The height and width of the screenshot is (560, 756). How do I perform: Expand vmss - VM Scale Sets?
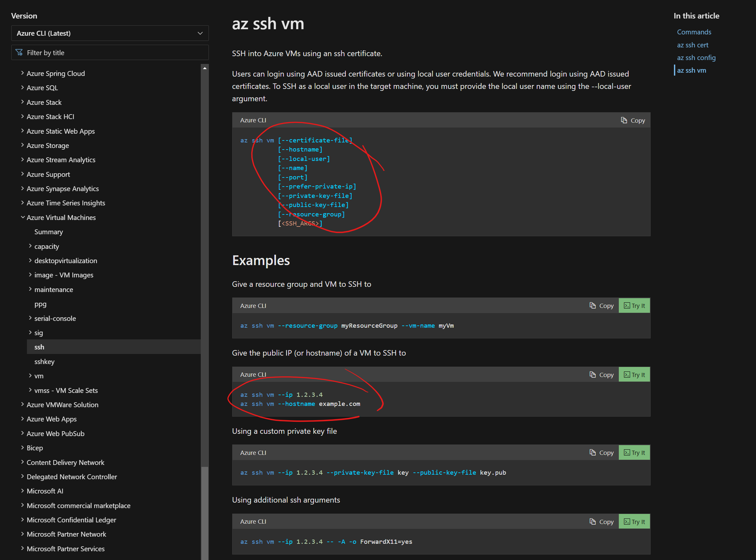[x=30, y=390]
